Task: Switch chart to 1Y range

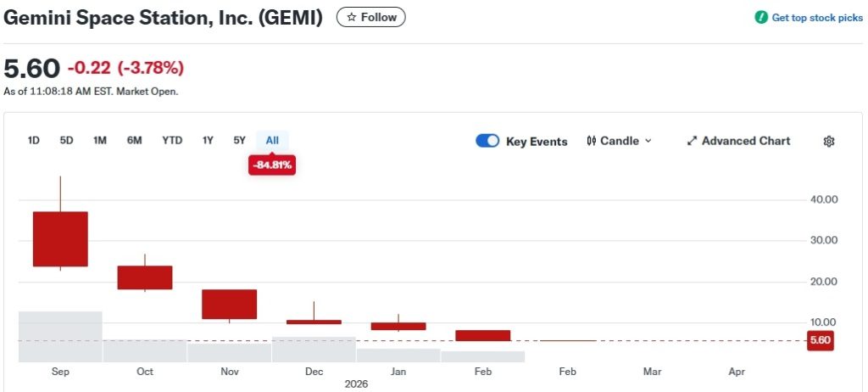Action: (208, 141)
